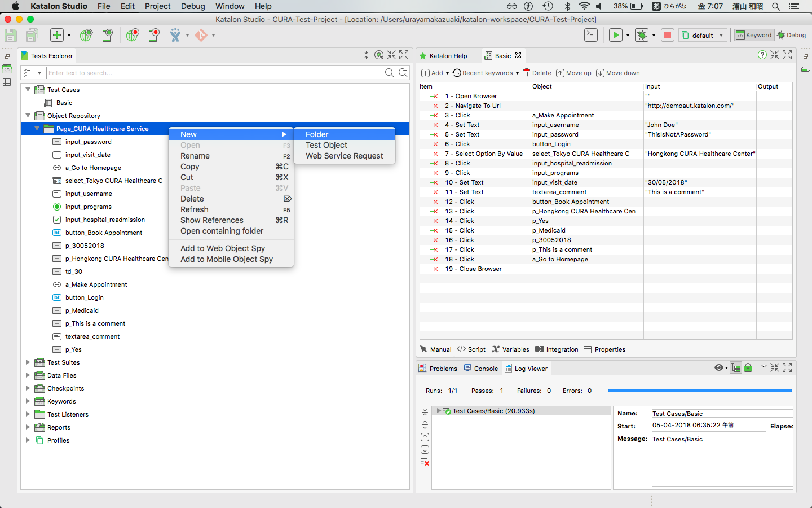The height and width of the screenshot is (508, 812).
Task: Toggle the log tree view mode
Action: 736,368
